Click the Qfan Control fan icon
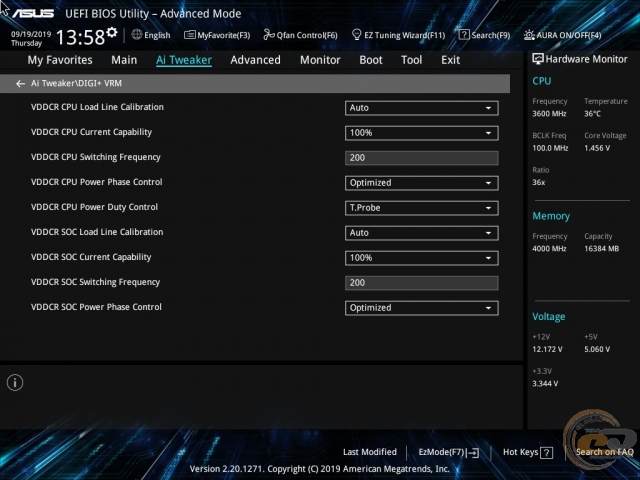This screenshot has width=640, height=480. [x=269, y=35]
